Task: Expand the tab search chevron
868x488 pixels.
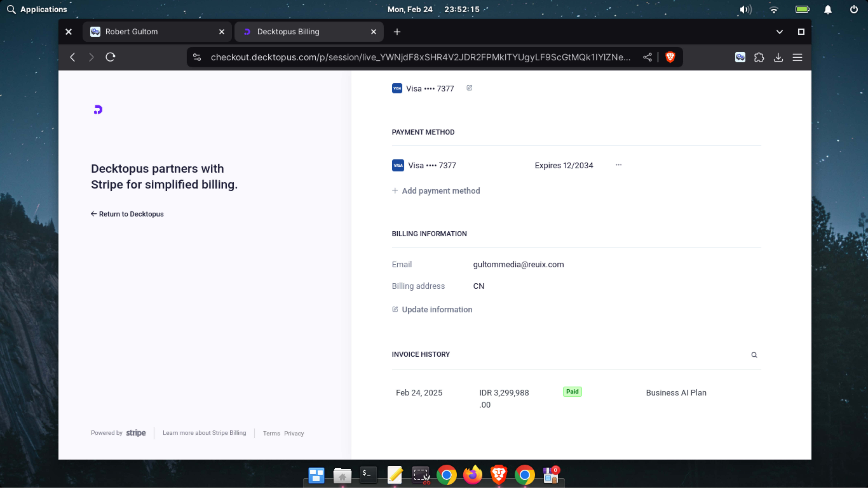Action: click(x=779, y=32)
